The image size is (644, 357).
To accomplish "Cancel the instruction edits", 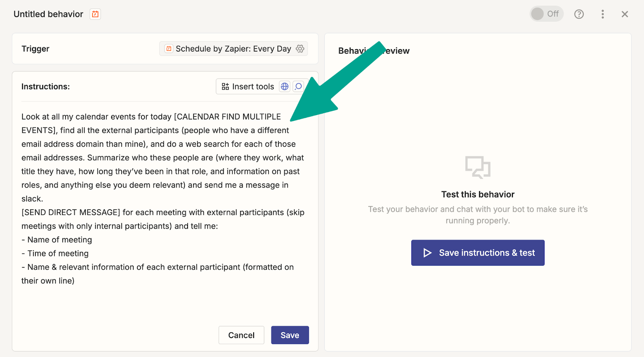I will 242,335.
